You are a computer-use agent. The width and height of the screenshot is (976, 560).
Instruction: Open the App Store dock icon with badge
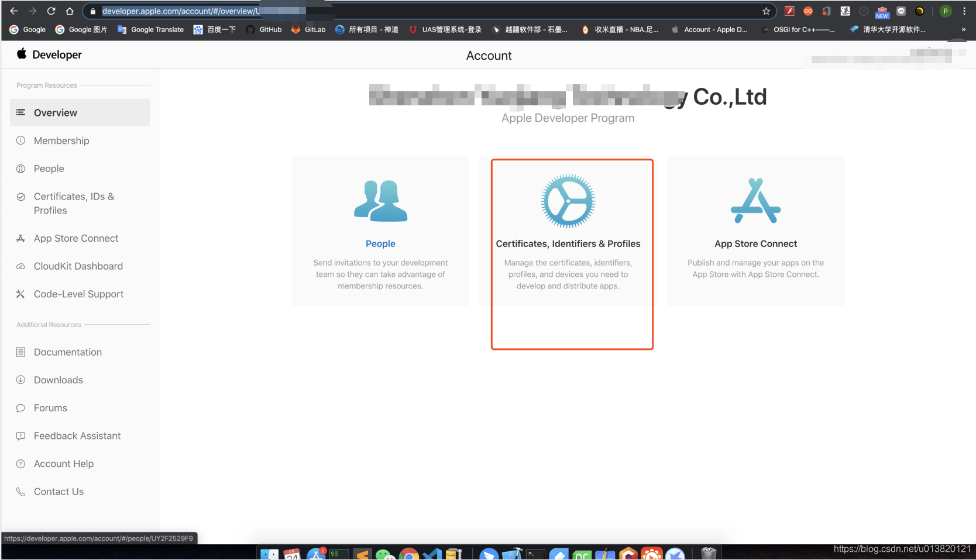[316, 554]
